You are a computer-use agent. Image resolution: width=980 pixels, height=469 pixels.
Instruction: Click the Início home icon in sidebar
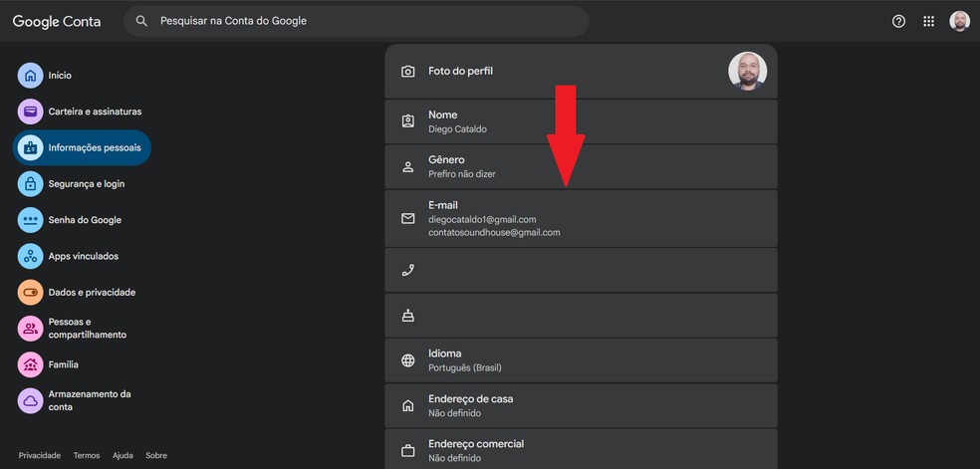pyautogui.click(x=31, y=76)
